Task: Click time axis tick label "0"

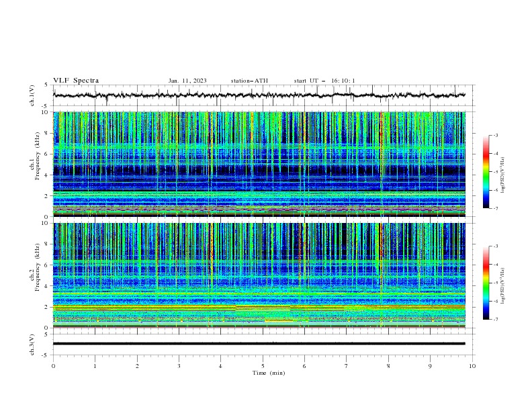Action: click(x=53, y=366)
